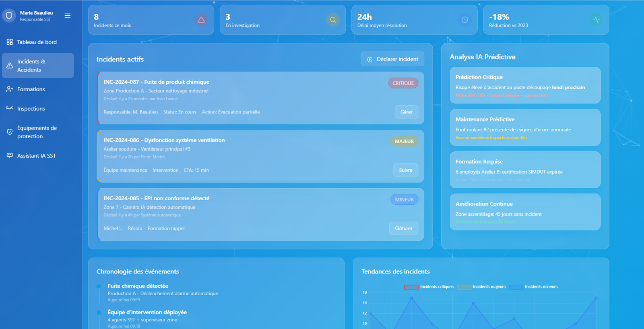Screen dimensions: 644x329
Task: Open the Prédiction Critique analysis card
Action: [525, 85]
